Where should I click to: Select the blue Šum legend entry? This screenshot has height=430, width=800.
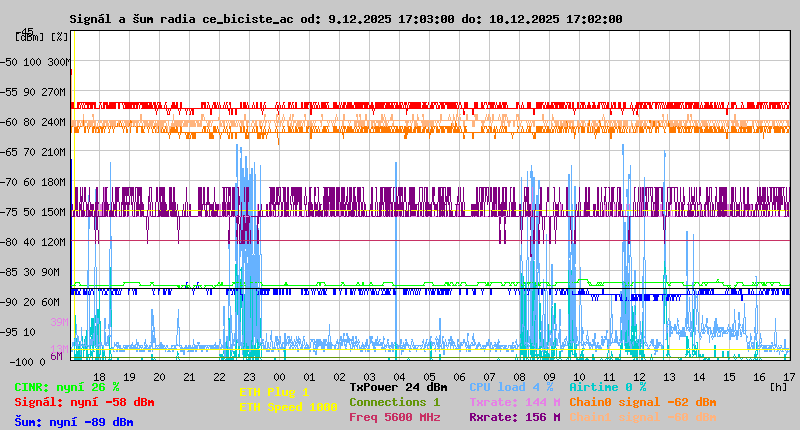pos(73,422)
